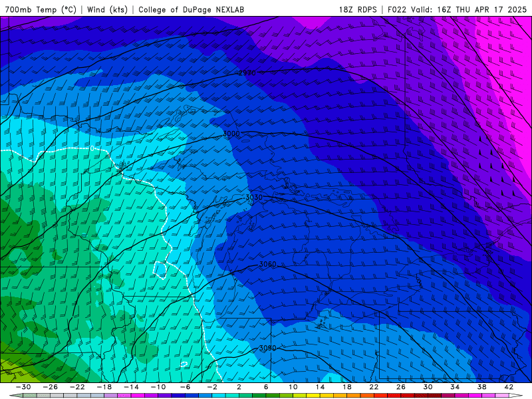Select the "Wind (kts)" header label
The height and width of the screenshot is (399, 532).
(107, 9)
